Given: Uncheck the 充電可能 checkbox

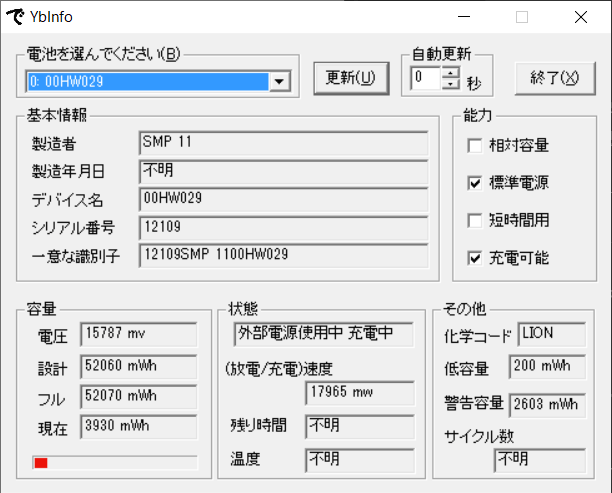Looking at the screenshot, I should tap(475, 258).
